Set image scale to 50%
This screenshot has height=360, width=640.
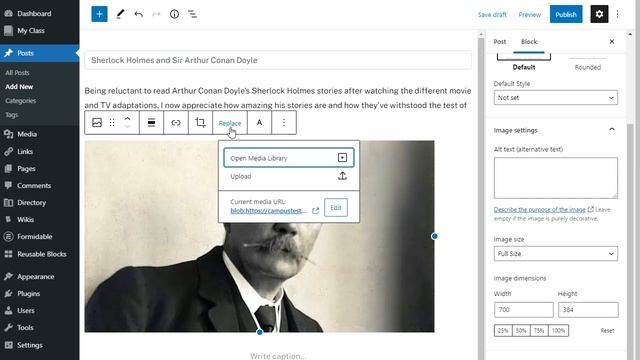(521, 331)
